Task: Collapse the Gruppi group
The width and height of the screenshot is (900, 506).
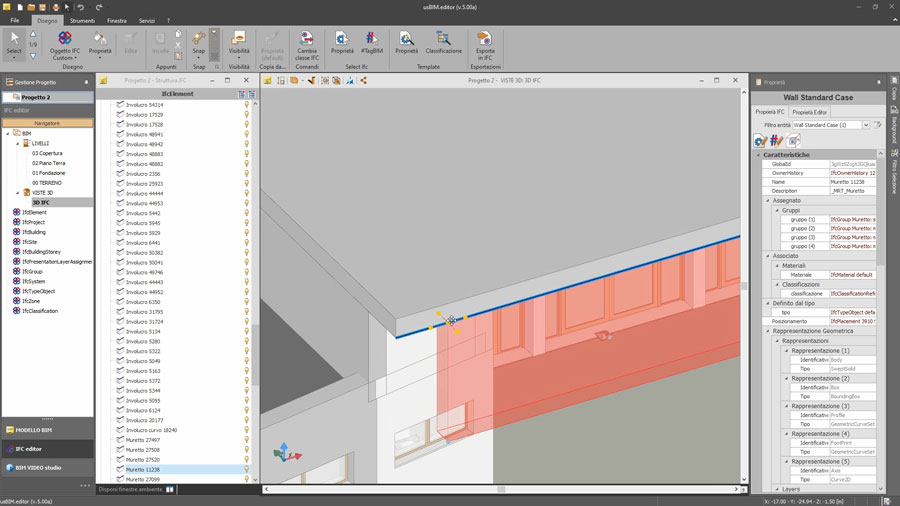Action: pyautogui.click(x=777, y=211)
